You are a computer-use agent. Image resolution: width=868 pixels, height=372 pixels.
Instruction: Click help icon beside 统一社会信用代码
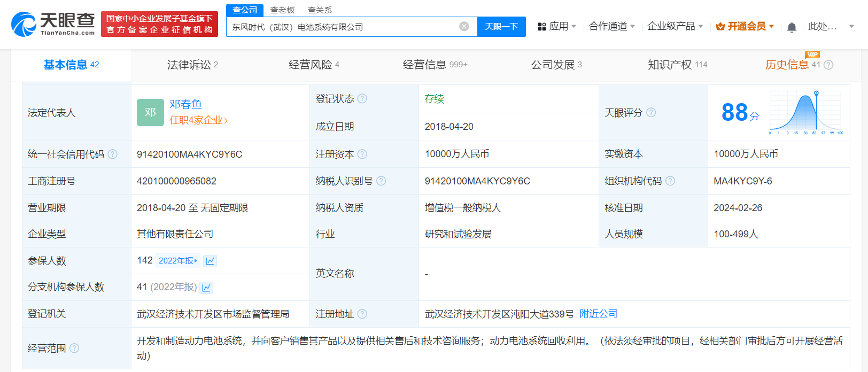click(x=112, y=154)
